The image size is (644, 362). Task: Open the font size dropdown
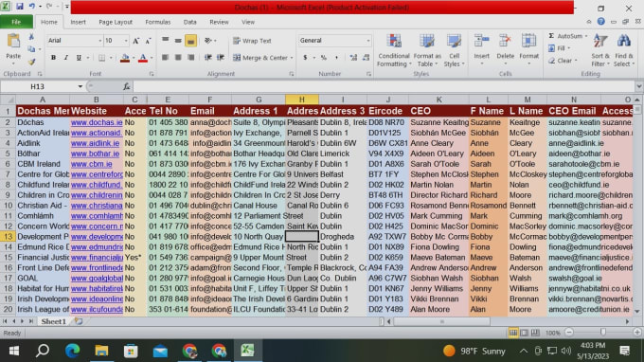(x=126, y=40)
